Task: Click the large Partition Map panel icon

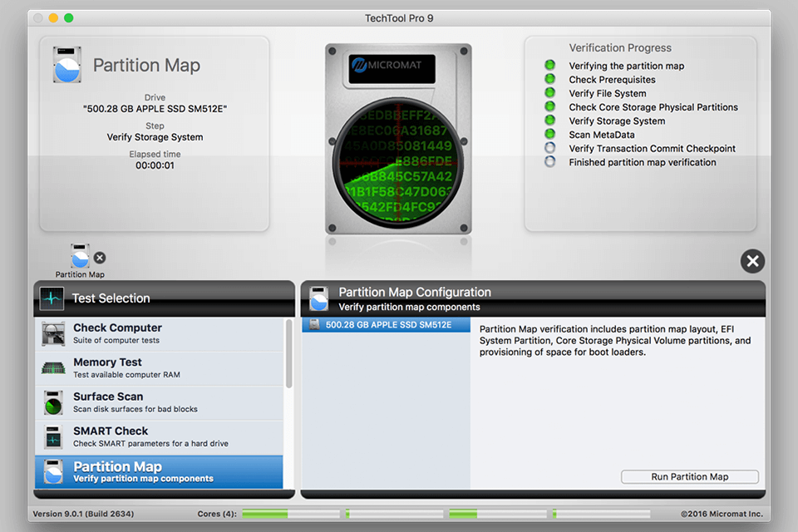Action: tap(67, 65)
